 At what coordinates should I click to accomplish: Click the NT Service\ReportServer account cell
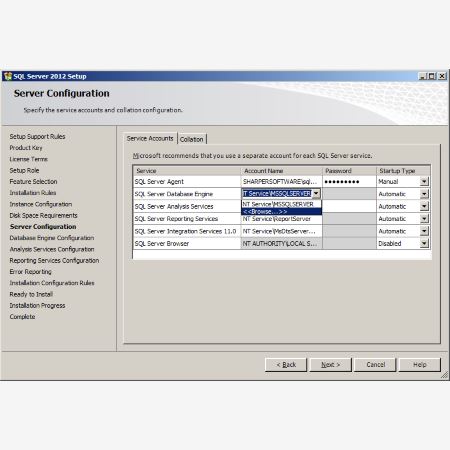click(x=281, y=219)
